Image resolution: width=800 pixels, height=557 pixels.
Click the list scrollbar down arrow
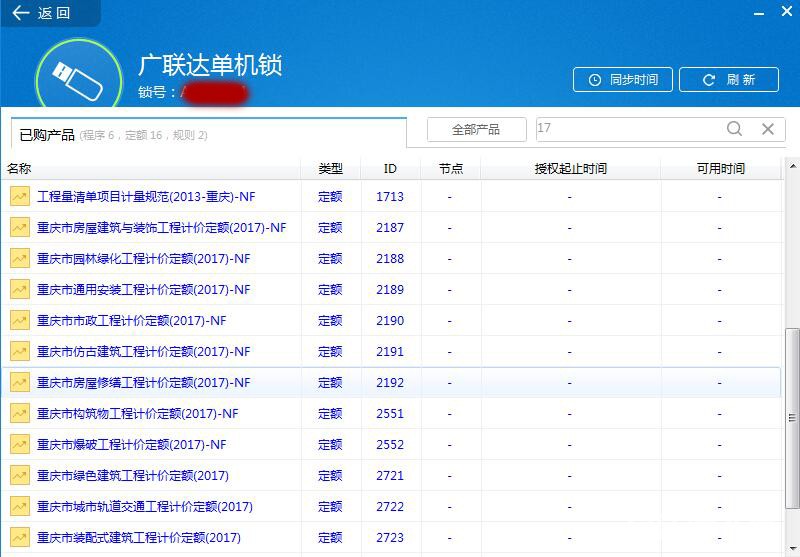pos(792,548)
